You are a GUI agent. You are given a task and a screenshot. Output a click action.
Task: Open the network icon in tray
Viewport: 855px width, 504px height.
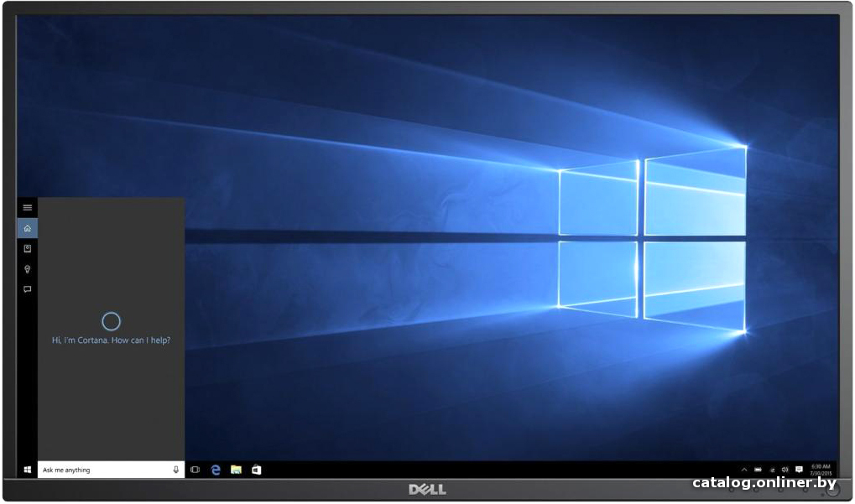[772, 470]
